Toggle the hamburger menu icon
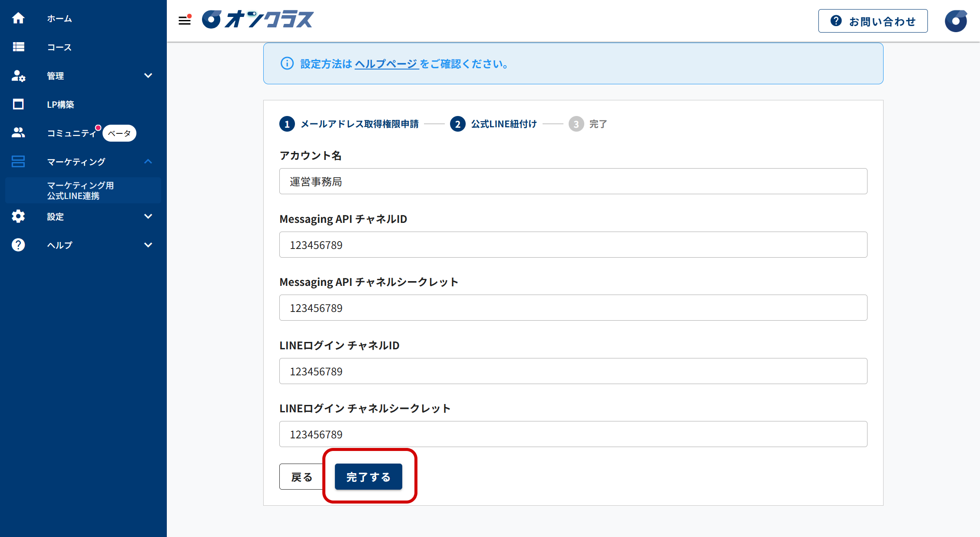 coord(185,20)
